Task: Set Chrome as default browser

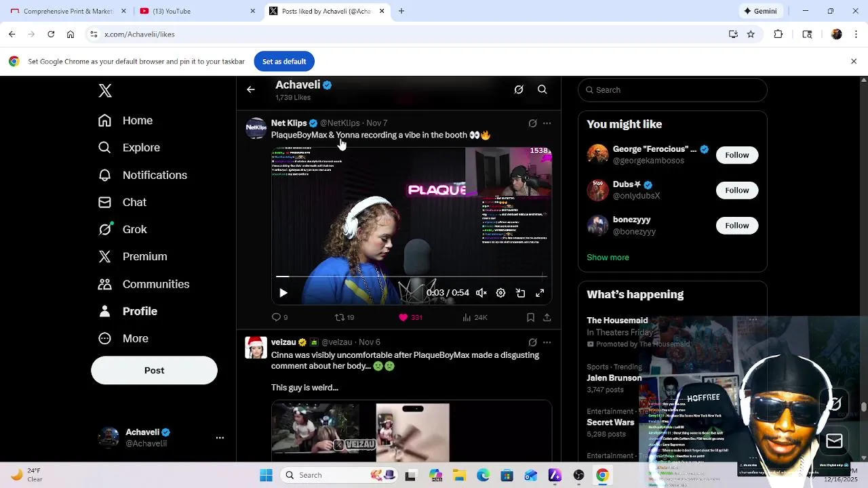Action: (284, 62)
